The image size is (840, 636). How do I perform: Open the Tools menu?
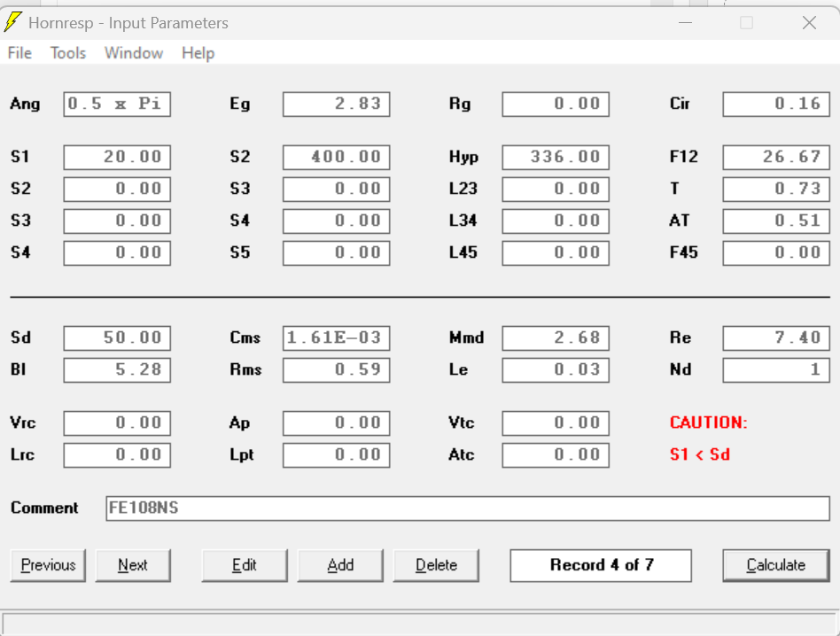68,53
